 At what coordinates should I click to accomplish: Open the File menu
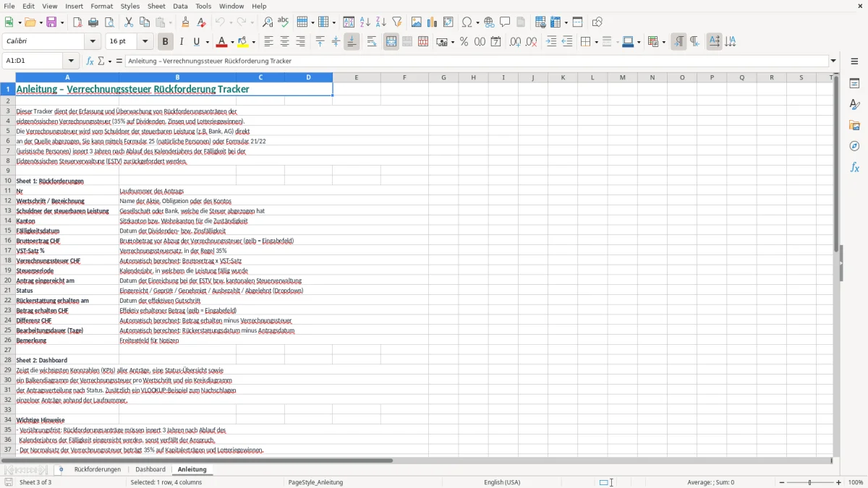tap(9, 6)
